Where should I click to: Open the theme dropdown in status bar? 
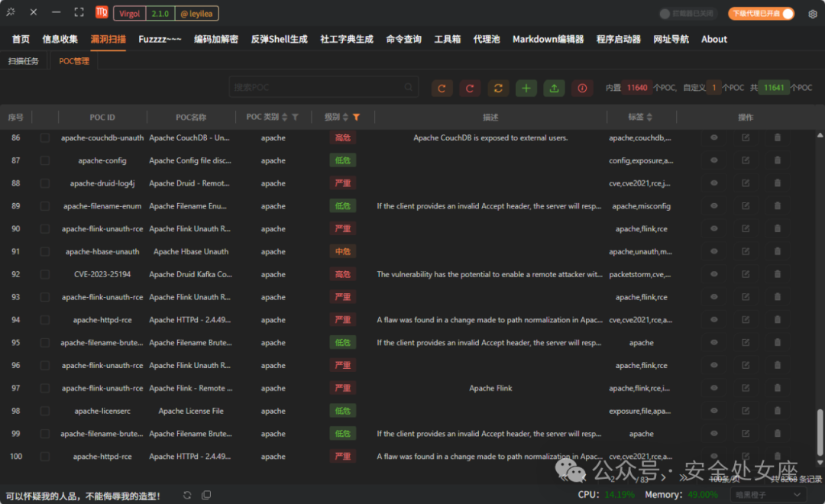[768, 495]
